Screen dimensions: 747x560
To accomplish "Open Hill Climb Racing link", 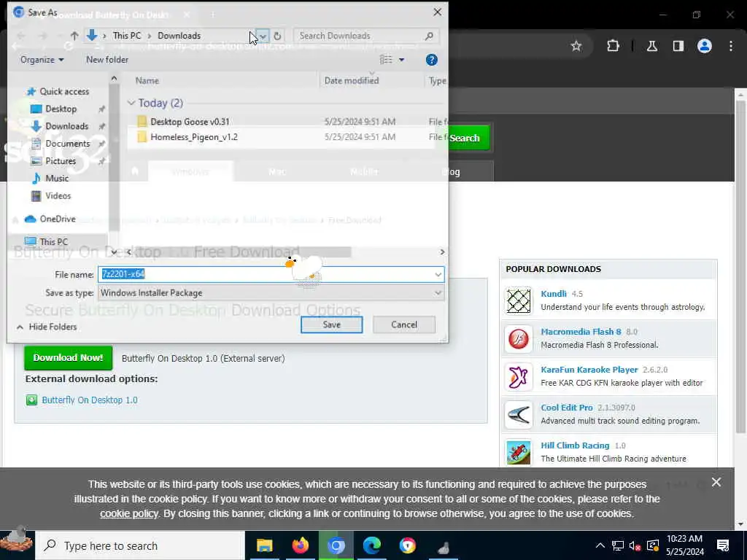I will click(575, 446).
